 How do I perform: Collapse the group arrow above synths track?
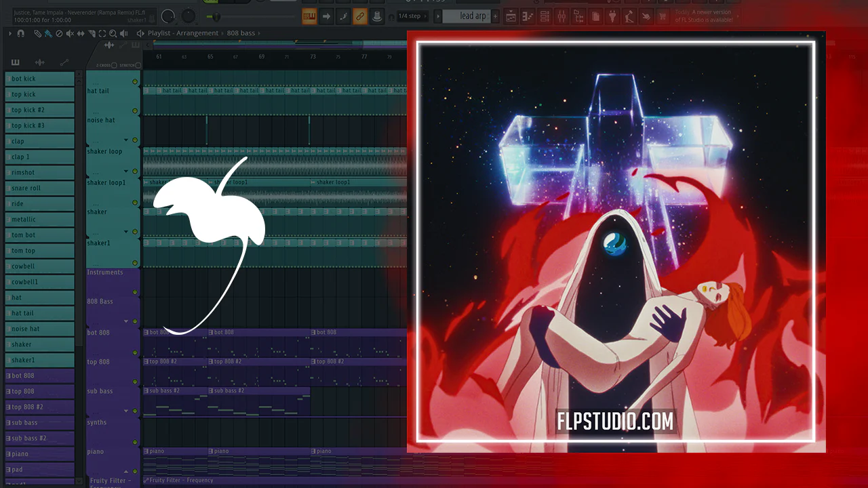point(126,411)
